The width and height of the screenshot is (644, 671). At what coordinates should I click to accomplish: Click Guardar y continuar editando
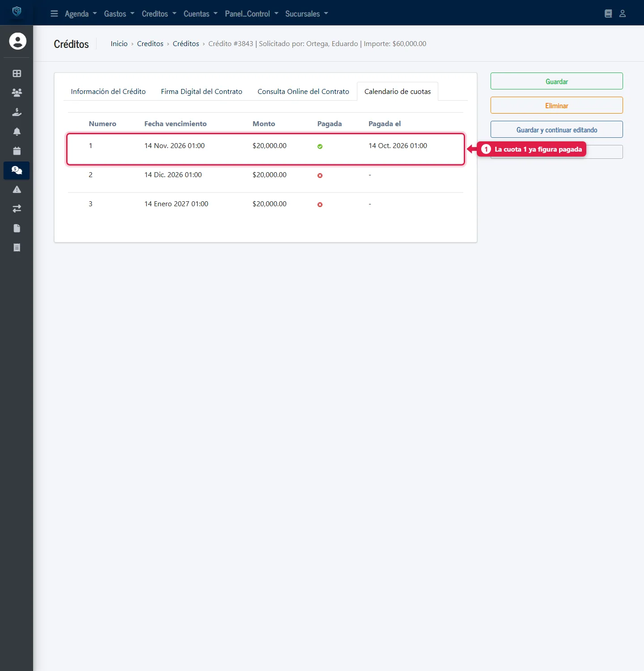click(557, 130)
